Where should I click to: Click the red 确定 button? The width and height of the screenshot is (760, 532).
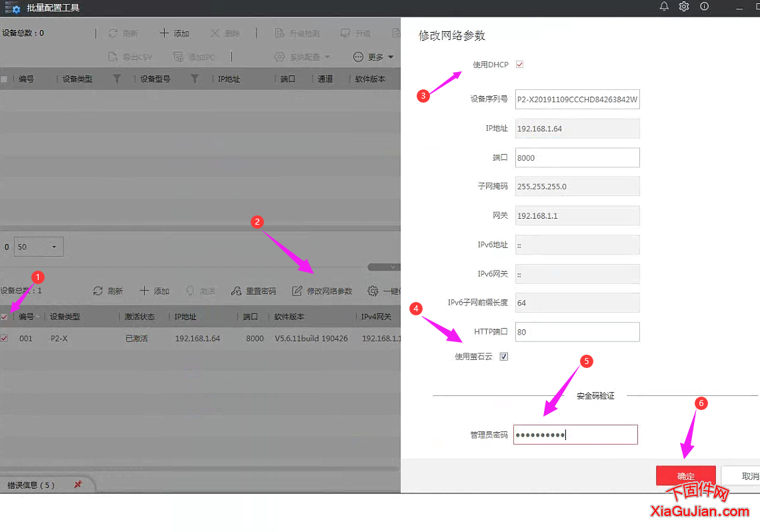[686, 476]
